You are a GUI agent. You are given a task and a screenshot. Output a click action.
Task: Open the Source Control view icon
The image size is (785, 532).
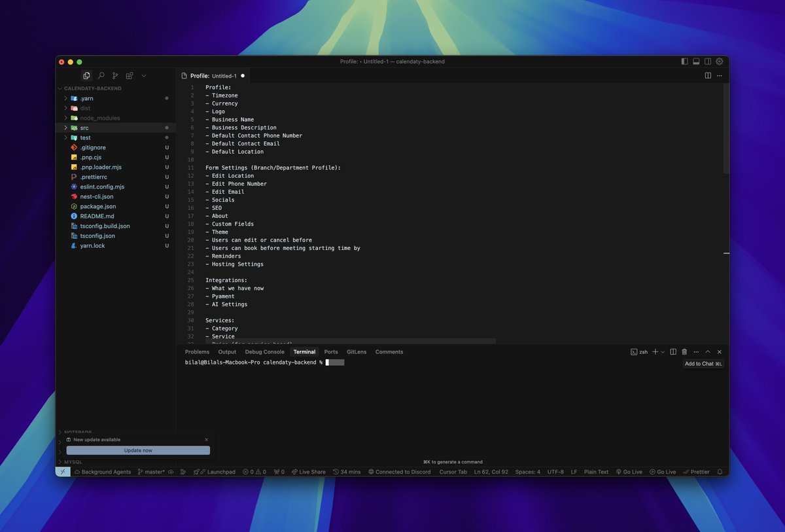115,76
